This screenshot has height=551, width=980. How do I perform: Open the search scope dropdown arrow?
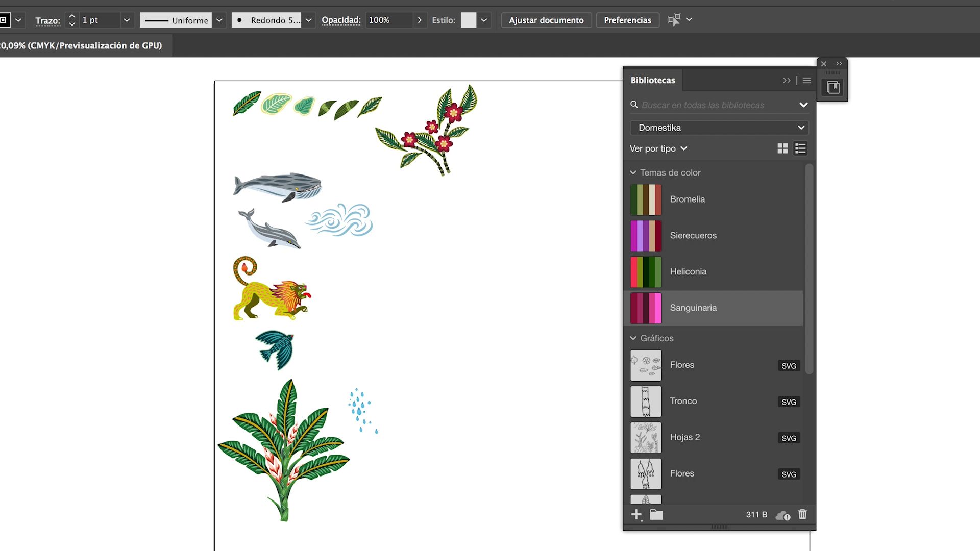(x=803, y=105)
